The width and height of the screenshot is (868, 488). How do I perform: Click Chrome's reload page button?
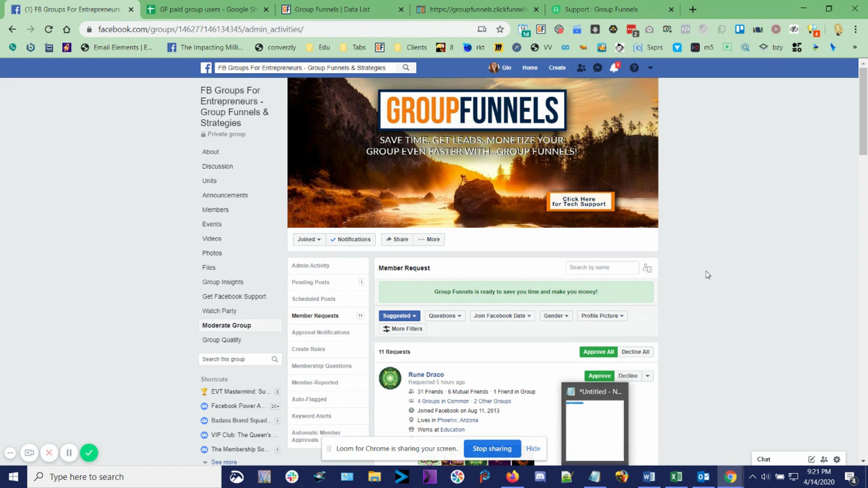[48, 29]
